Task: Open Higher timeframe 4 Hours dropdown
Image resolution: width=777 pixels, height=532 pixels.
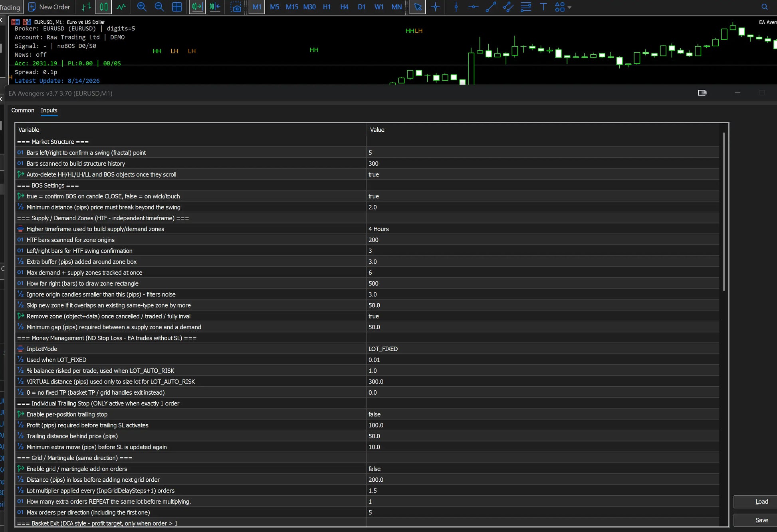Action: coord(543,229)
